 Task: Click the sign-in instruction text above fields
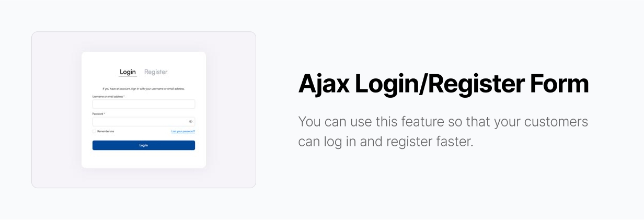144,89
